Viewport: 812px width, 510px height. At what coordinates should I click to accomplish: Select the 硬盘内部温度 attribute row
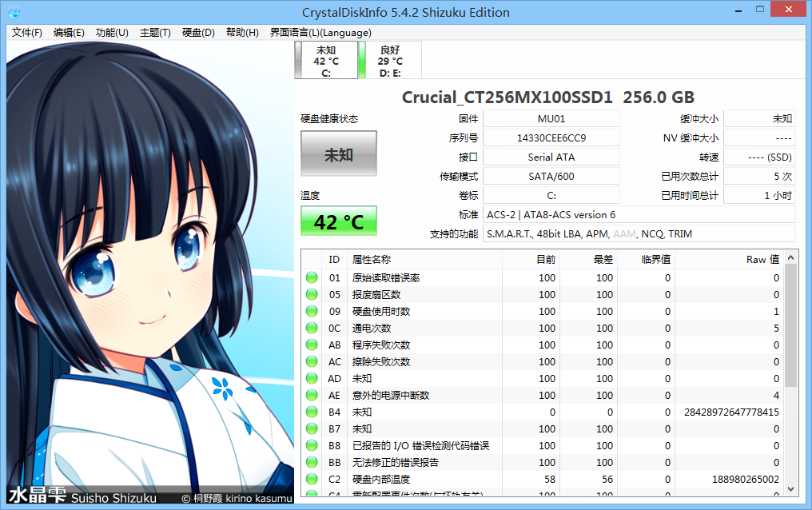[543, 479]
